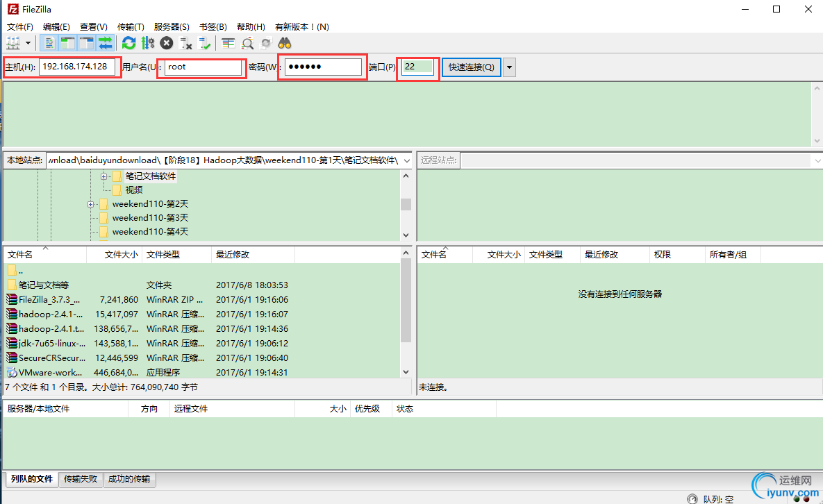
Task: Select the hadoop-2.4.1-... file sized 15,417,097
Action: click(x=202, y=314)
